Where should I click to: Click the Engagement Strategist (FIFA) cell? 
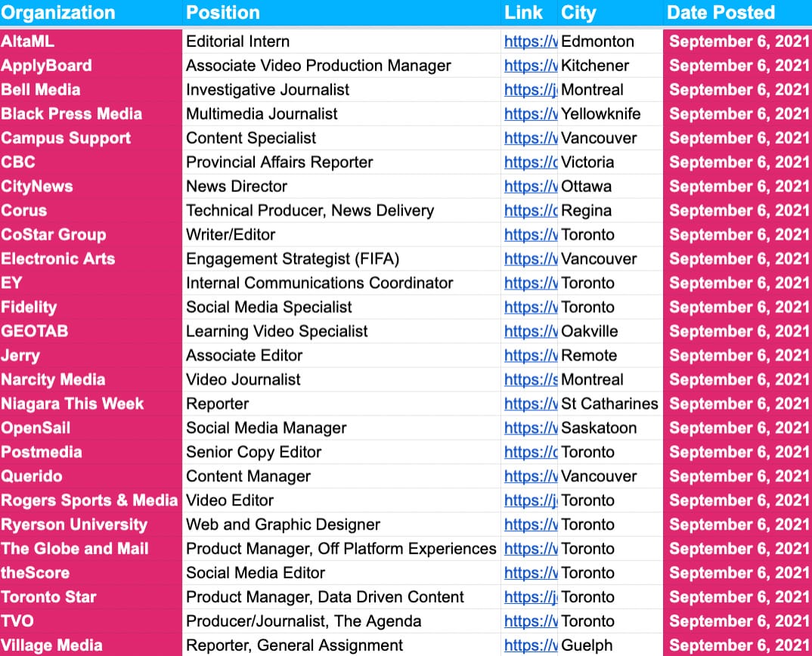(293, 259)
